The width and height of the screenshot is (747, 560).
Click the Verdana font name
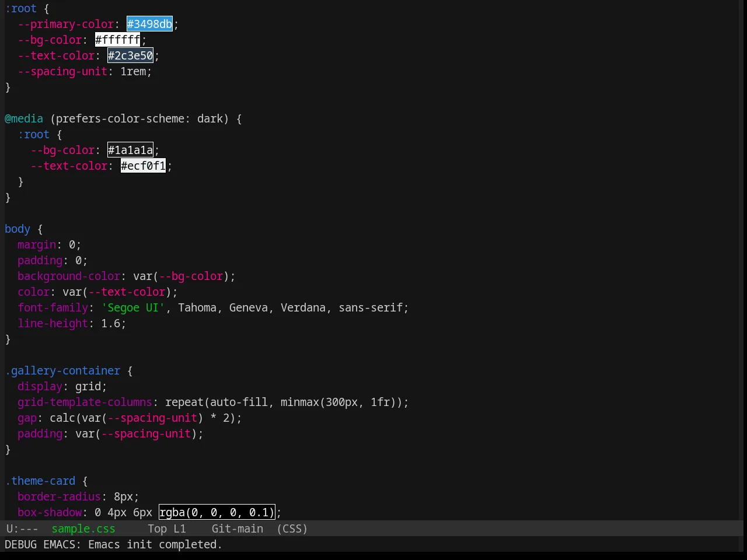(x=303, y=307)
